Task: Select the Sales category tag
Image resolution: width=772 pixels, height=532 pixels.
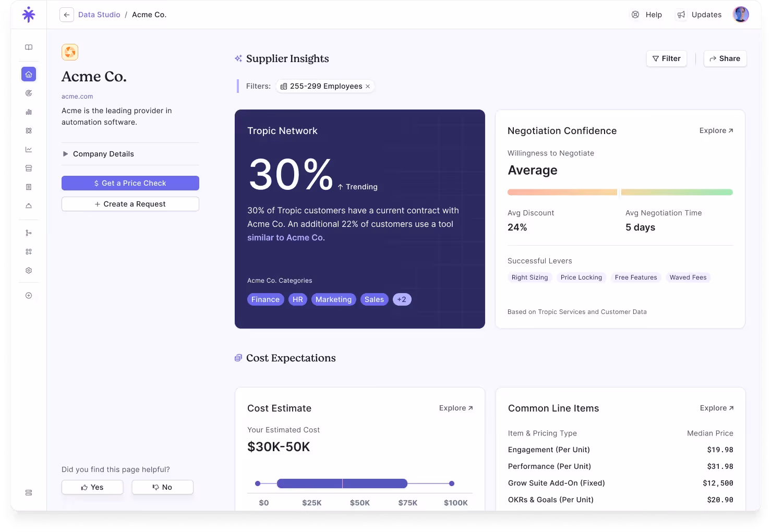Action: point(375,299)
